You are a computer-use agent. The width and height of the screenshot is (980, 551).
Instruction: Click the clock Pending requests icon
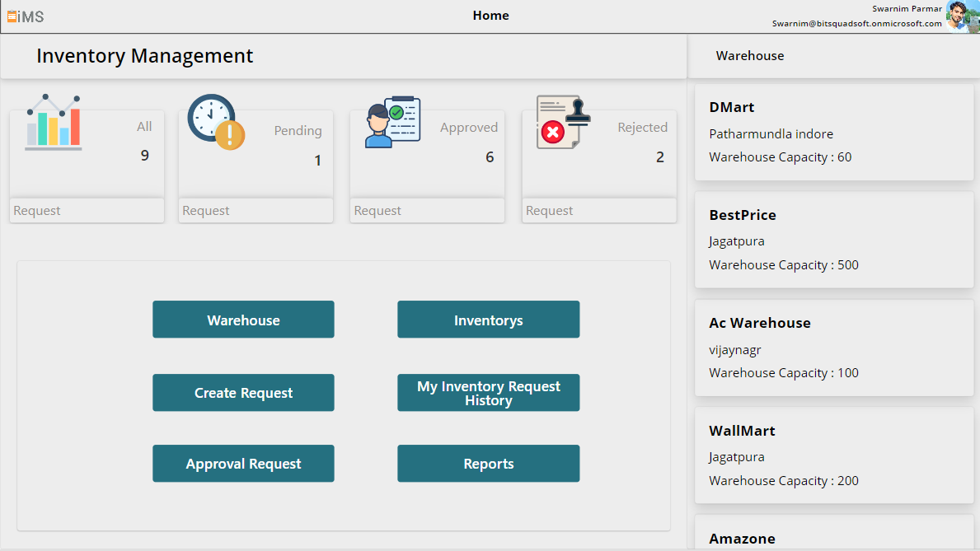pyautogui.click(x=216, y=122)
